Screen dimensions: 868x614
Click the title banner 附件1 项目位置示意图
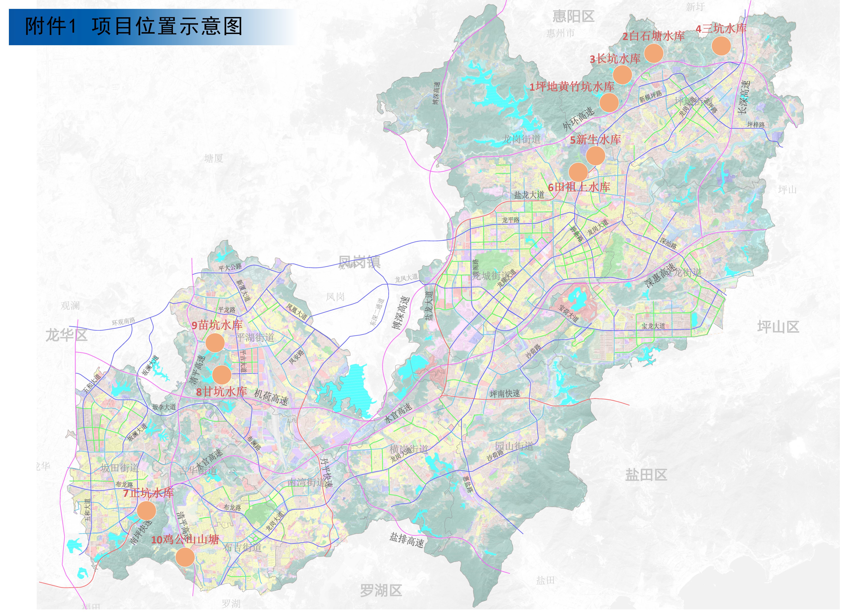[134, 26]
